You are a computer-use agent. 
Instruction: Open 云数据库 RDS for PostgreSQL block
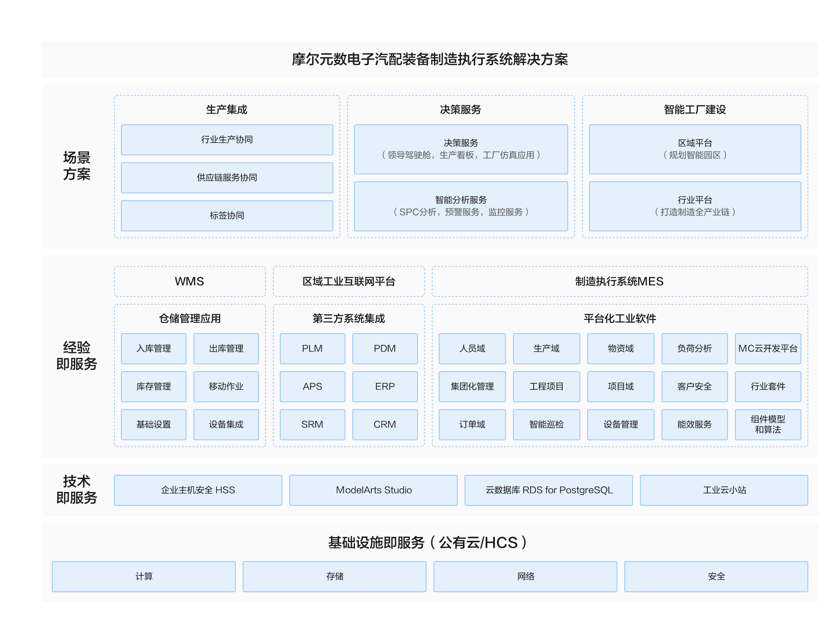coord(548,490)
